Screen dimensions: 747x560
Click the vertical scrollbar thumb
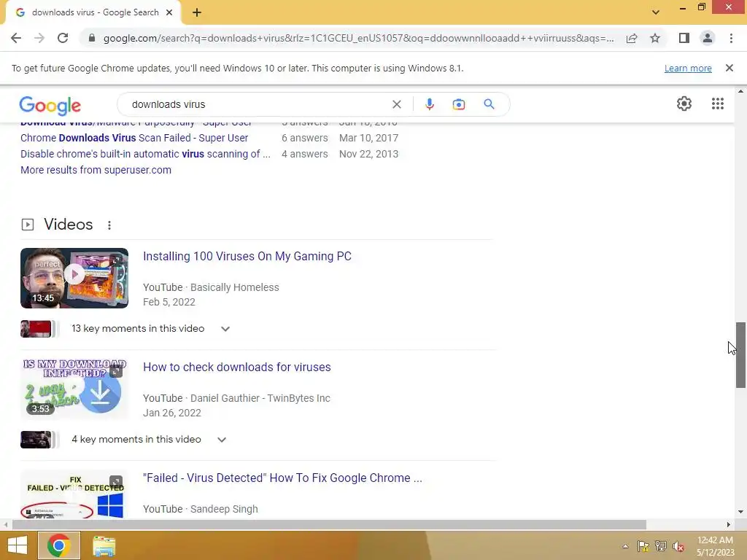tap(740, 355)
